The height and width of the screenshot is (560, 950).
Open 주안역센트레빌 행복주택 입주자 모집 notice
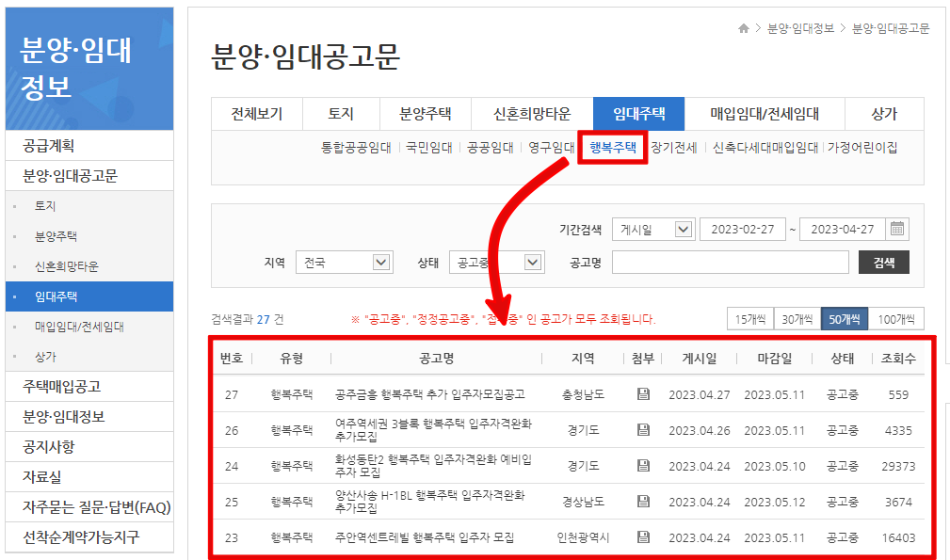pyautogui.click(x=425, y=537)
